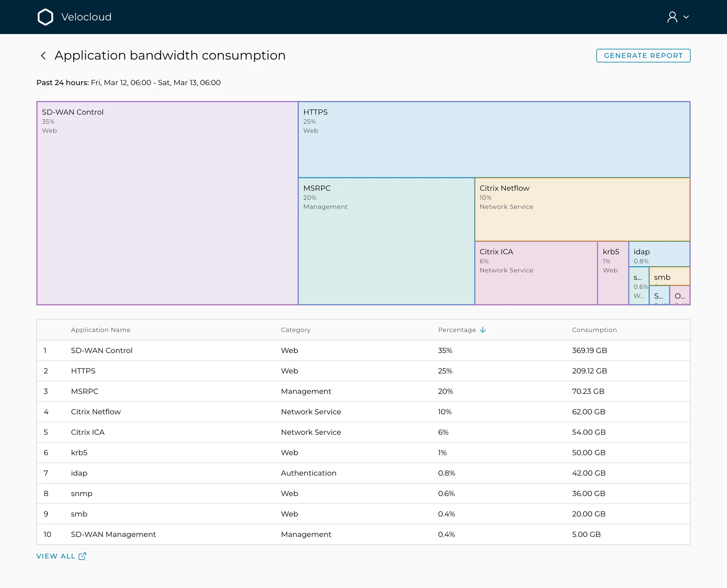This screenshot has width=727, height=588.
Task: Click the 0.6% percentage cell
Action: pyautogui.click(x=446, y=493)
